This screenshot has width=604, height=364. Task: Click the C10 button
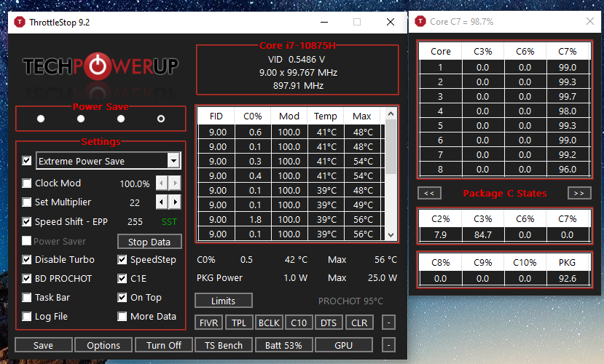pos(299,323)
